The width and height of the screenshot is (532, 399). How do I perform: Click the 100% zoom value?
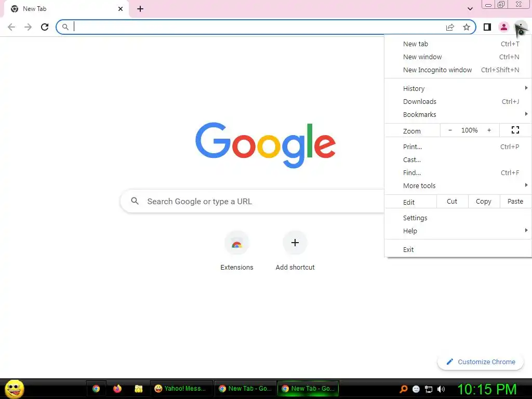[469, 130]
